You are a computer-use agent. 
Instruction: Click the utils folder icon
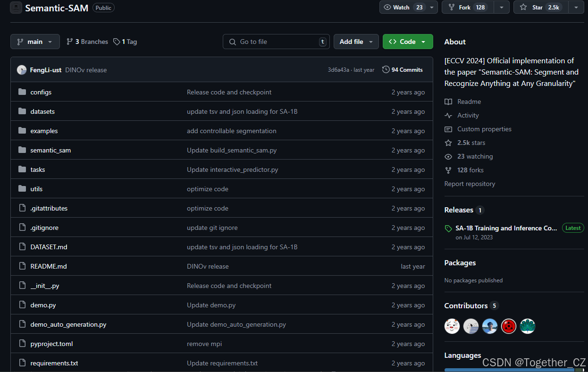22,189
